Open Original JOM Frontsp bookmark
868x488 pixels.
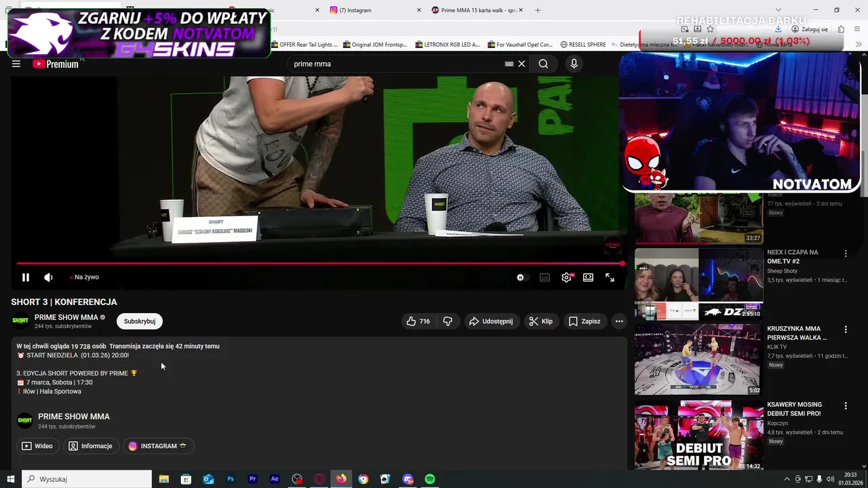pyautogui.click(x=375, y=45)
